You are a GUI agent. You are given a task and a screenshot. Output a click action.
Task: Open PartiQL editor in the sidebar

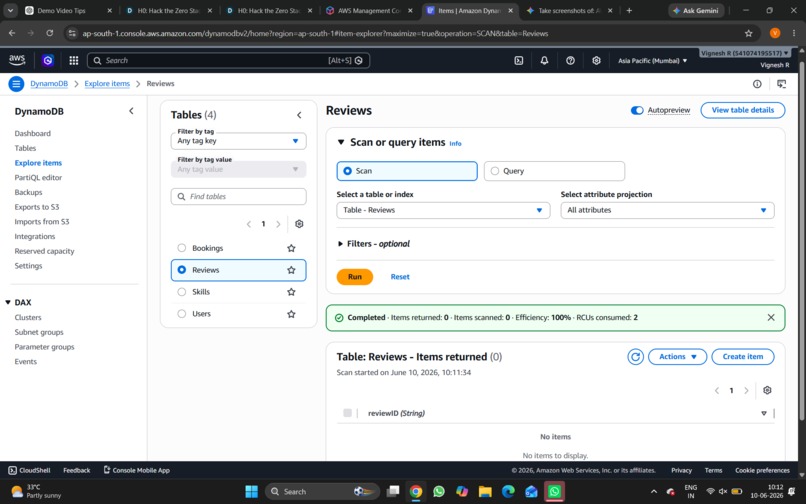coord(38,177)
